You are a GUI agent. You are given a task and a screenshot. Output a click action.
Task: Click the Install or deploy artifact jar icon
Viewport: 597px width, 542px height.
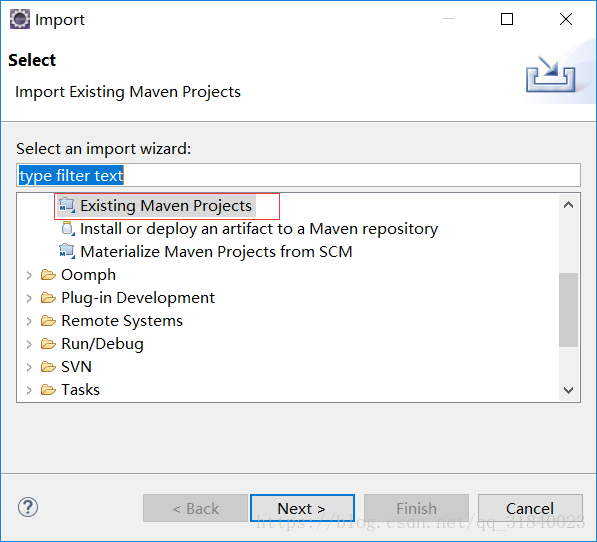68,228
